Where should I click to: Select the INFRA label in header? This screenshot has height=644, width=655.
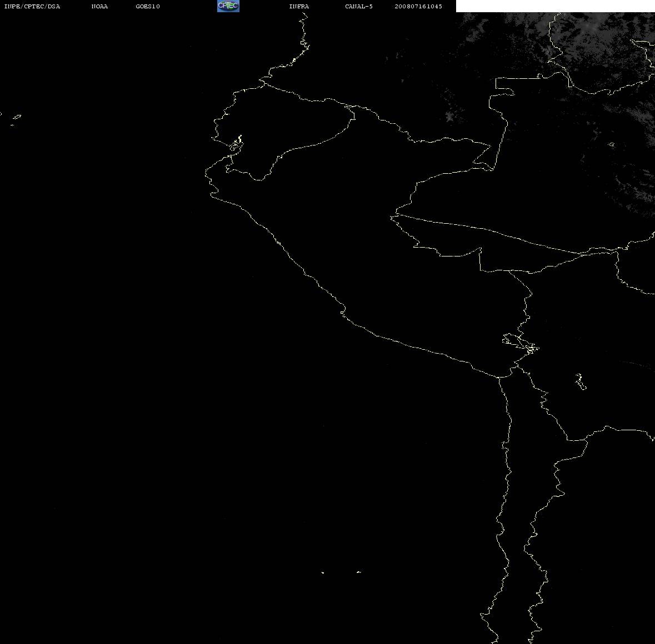pos(299,6)
